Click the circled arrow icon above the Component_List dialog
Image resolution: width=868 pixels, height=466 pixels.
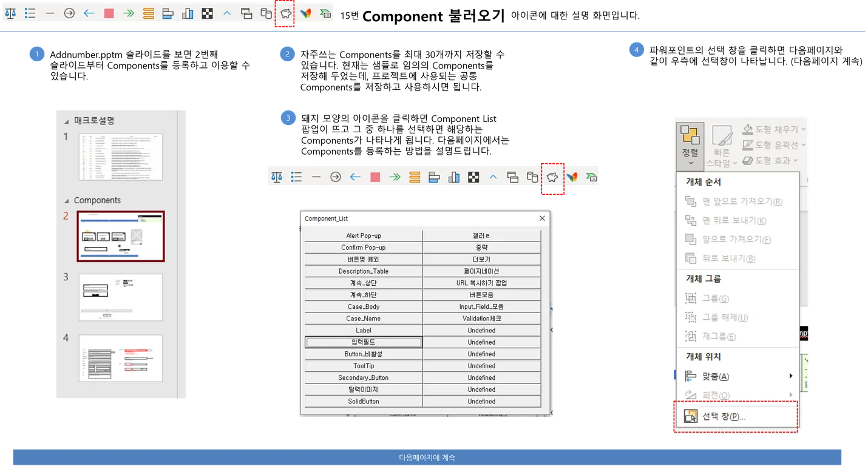(x=336, y=177)
